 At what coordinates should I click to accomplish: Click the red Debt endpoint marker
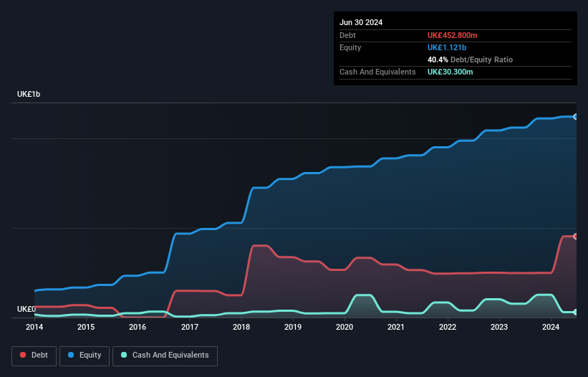tap(576, 237)
